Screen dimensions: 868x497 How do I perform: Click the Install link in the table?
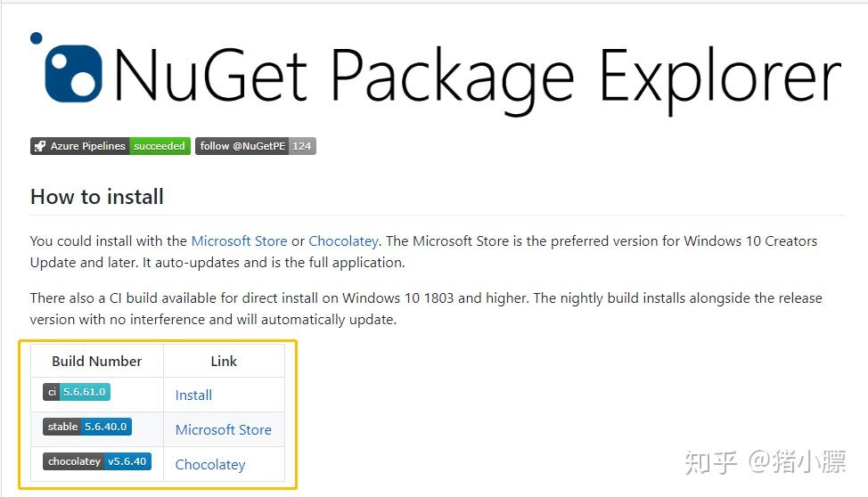pyautogui.click(x=193, y=395)
